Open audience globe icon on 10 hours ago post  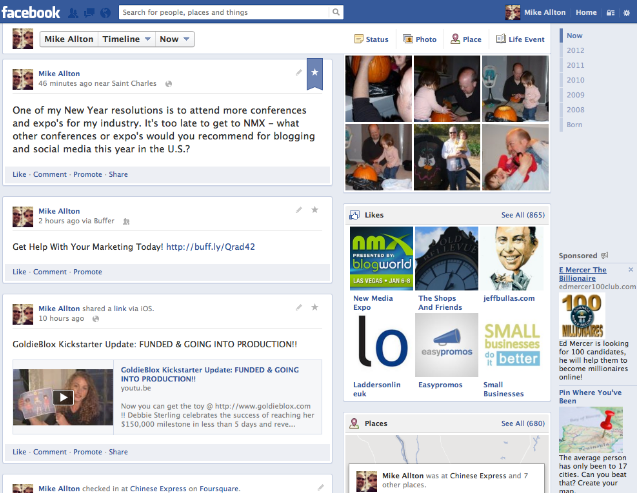pos(95,319)
